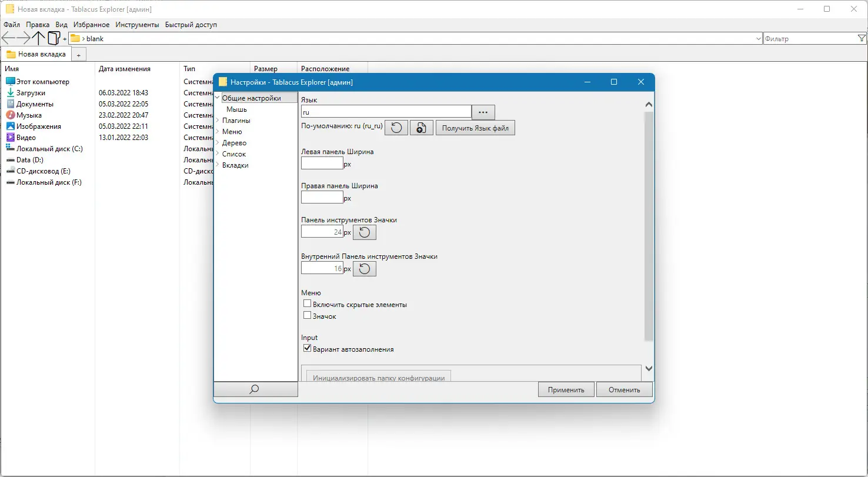Open the address bar history dropdown

(x=758, y=39)
